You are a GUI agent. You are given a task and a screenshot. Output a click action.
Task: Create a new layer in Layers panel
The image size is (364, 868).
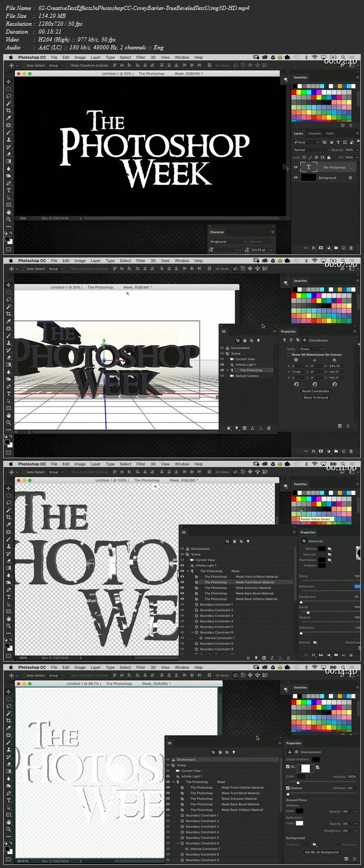coord(343,248)
